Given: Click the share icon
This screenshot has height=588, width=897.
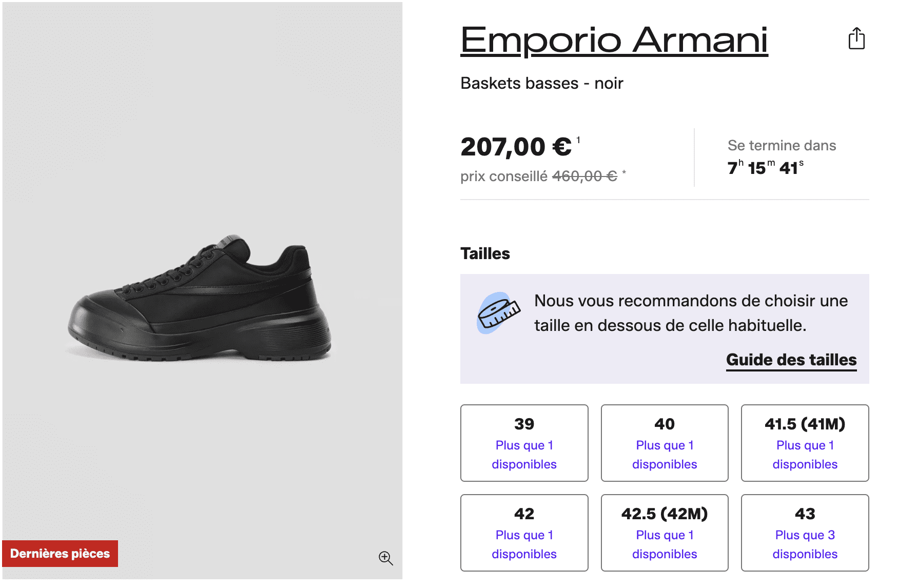Looking at the screenshot, I should point(856,39).
